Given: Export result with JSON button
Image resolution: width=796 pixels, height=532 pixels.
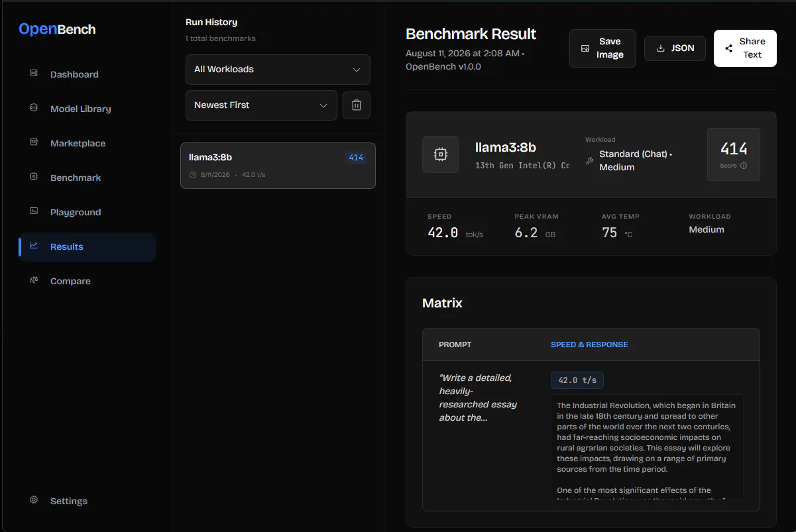Looking at the screenshot, I should tap(675, 48).
